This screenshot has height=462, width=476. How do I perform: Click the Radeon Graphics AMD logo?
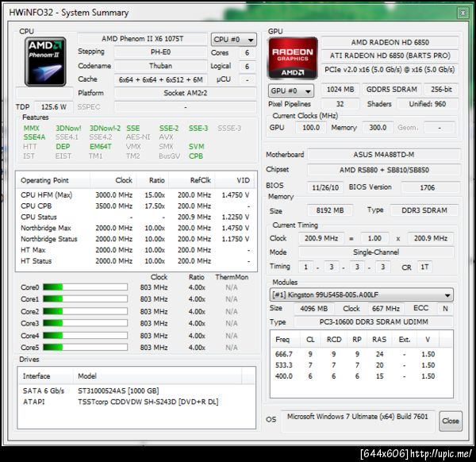point(293,58)
